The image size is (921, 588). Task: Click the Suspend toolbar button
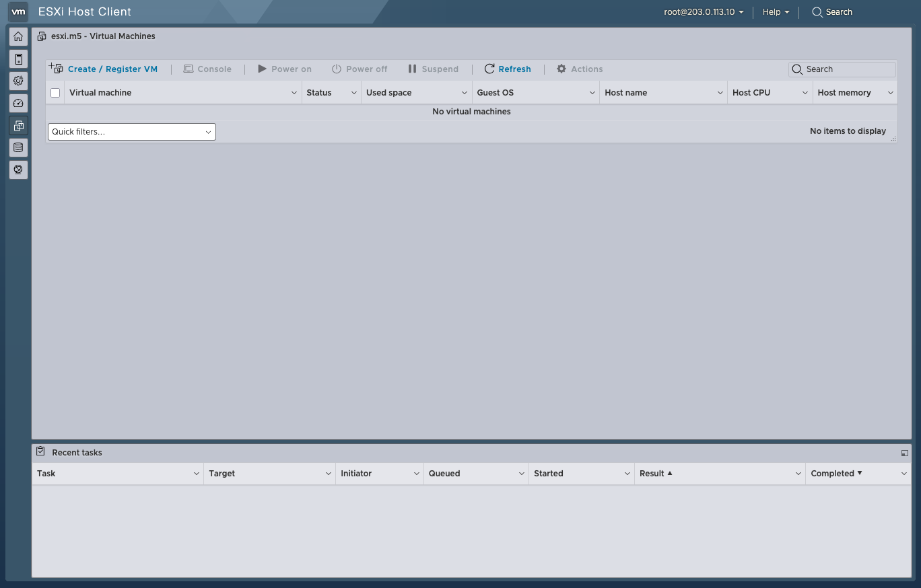click(x=433, y=69)
